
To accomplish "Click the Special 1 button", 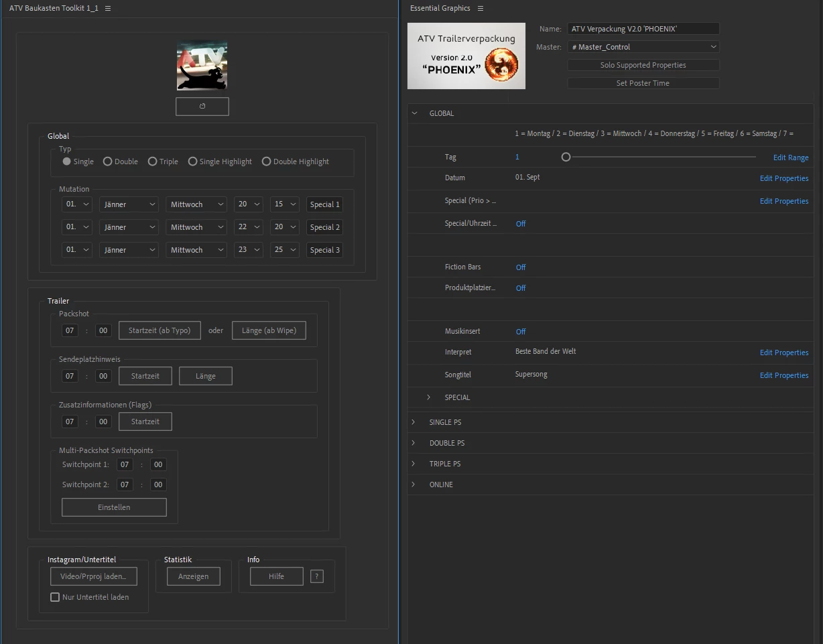I will point(325,204).
